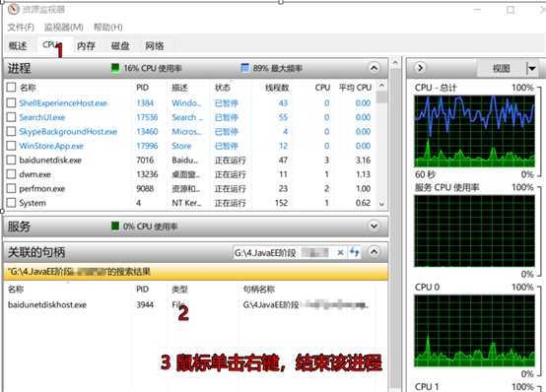This screenshot has width=546, height=392.
Task: Toggle the select-all checkbox beside 名称
Action: coord(11,87)
